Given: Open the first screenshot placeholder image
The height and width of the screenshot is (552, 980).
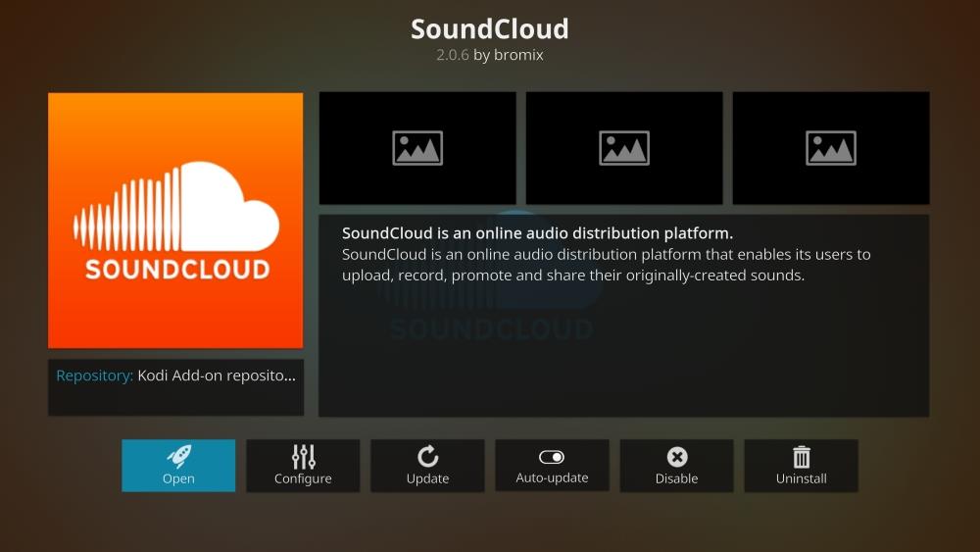Looking at the screenshot, I should pos(417,148).
